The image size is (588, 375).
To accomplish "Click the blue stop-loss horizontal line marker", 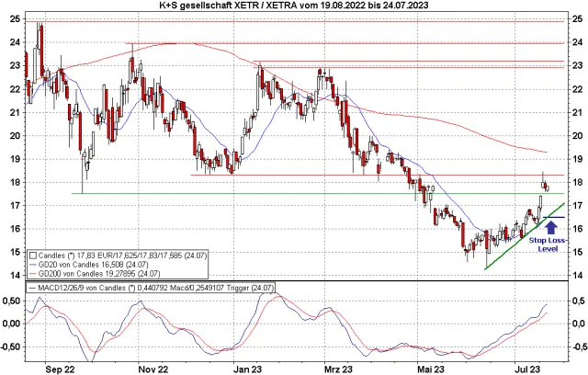I will click(554, 217).
